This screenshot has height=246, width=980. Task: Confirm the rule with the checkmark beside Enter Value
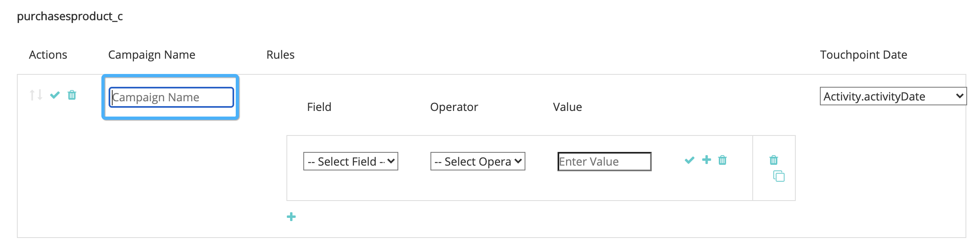[x=690, y=160]
